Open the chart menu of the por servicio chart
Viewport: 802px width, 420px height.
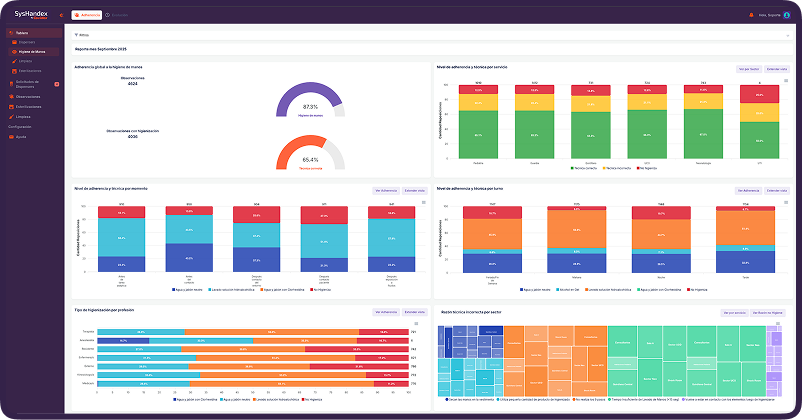(x=786, y=81)
